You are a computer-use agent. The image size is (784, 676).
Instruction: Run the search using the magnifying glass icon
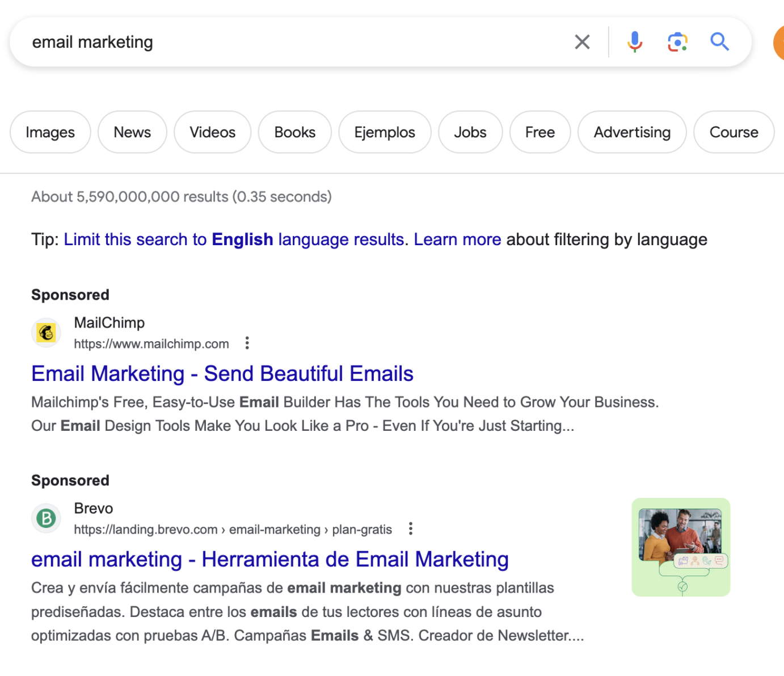tap(719, 41)
